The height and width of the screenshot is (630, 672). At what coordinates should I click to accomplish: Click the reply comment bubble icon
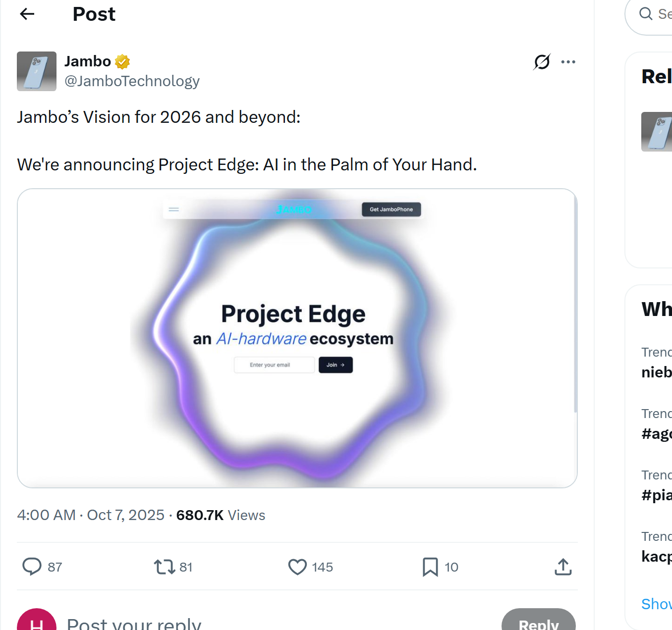[x=32, y=567]
